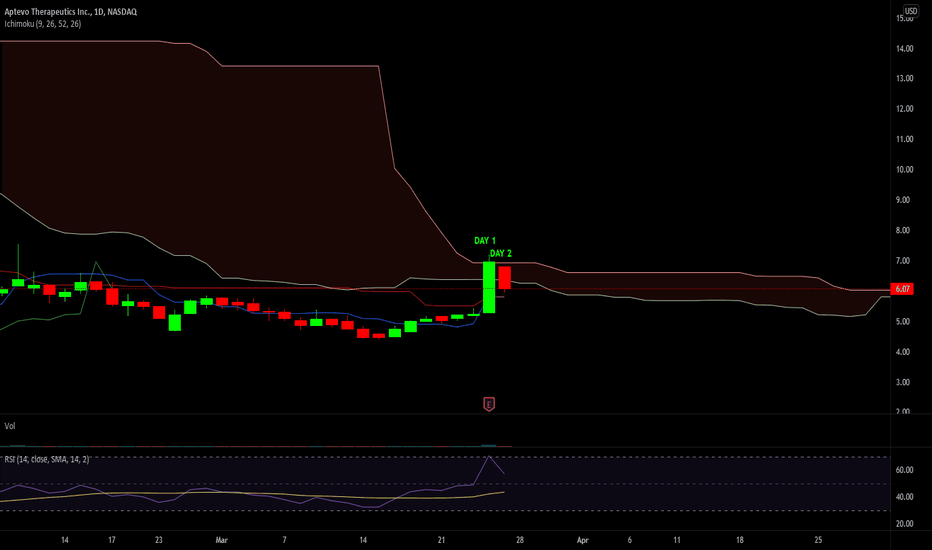
Task: Click the 10.00 price axis label
Action: point(905,169)
